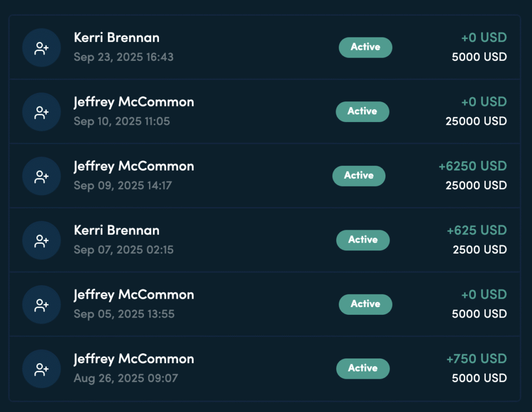Open Jeffrey McCommon's name dated Sep 10, 2025
Viewport: 532px width, 412px height.
pyautogui.click(x=134, y=102)
